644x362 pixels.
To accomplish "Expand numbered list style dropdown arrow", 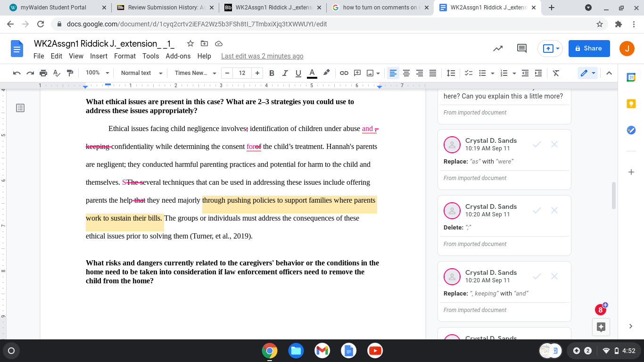I will click(x=514, y=73).
